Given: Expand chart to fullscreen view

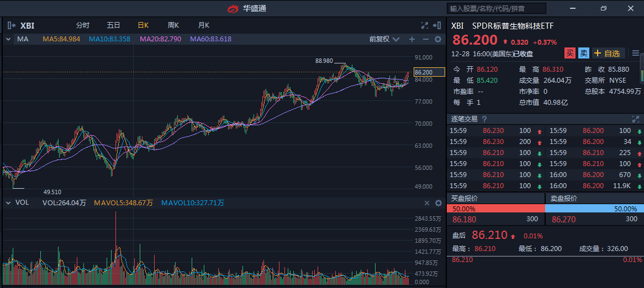Looking at the screenshot, I should (x=425, y=25).
